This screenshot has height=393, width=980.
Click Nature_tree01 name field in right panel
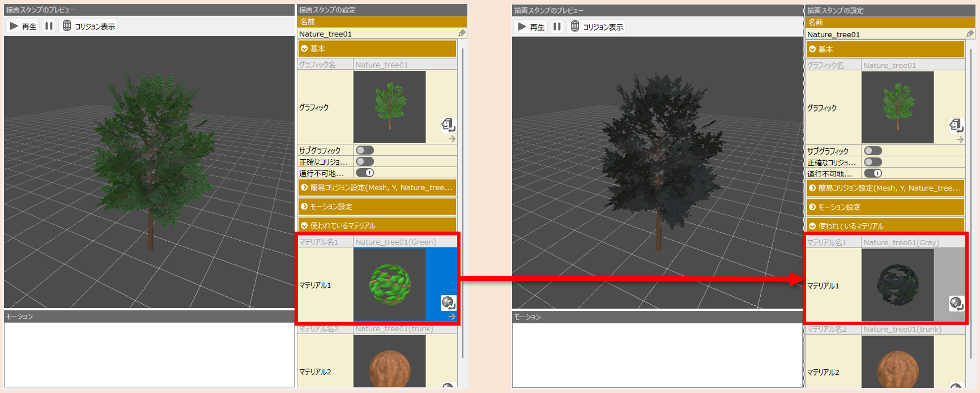[884, 35]
